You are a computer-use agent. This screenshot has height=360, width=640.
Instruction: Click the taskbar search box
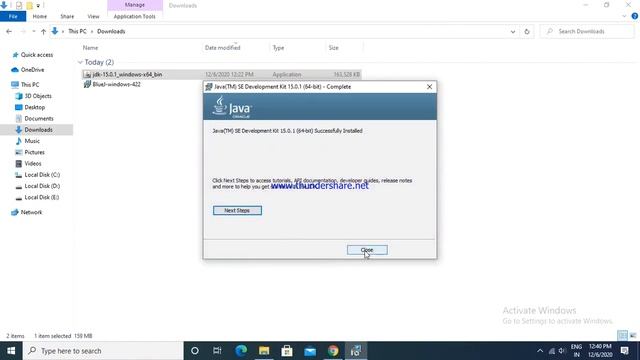tap(103, 351)
